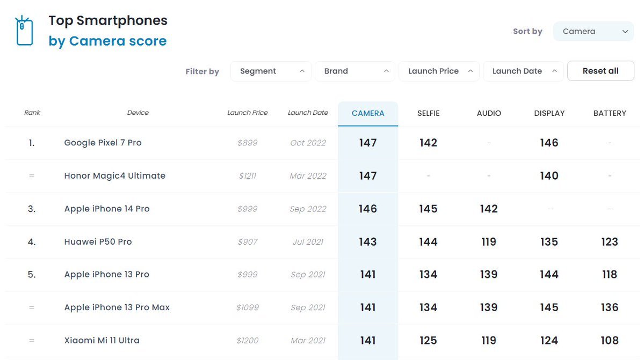Click iPhone 13 Pro Max display score 145
Image resolution: width=644 pixels, height=360 pixels.
(x=549, y=307)
